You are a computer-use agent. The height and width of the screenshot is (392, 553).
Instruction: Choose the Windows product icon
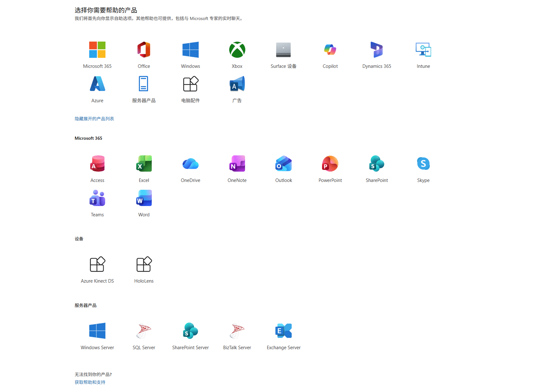point(191,50)
